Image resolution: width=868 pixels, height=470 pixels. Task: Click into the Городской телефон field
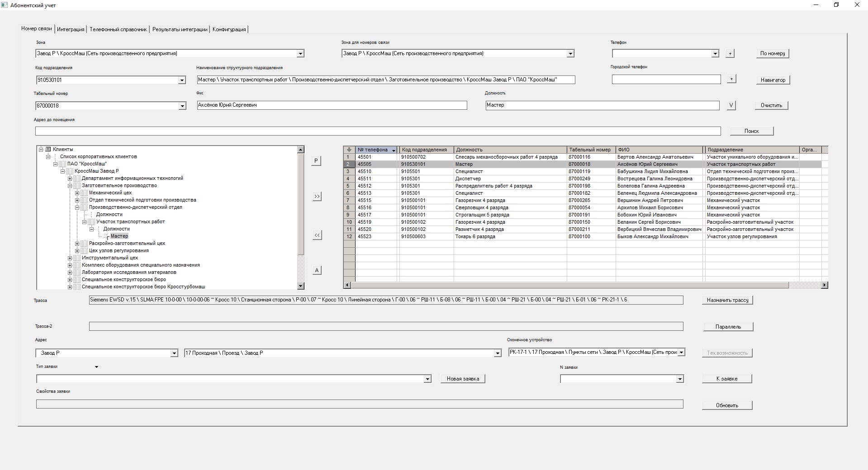(x=666, y=80)
